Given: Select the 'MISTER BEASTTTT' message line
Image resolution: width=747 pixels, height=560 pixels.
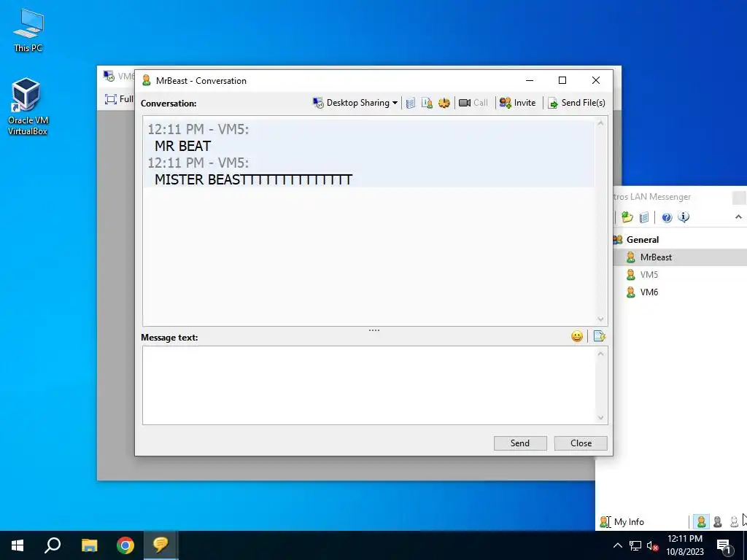Looking at the screenshot, I should [253, 179].
